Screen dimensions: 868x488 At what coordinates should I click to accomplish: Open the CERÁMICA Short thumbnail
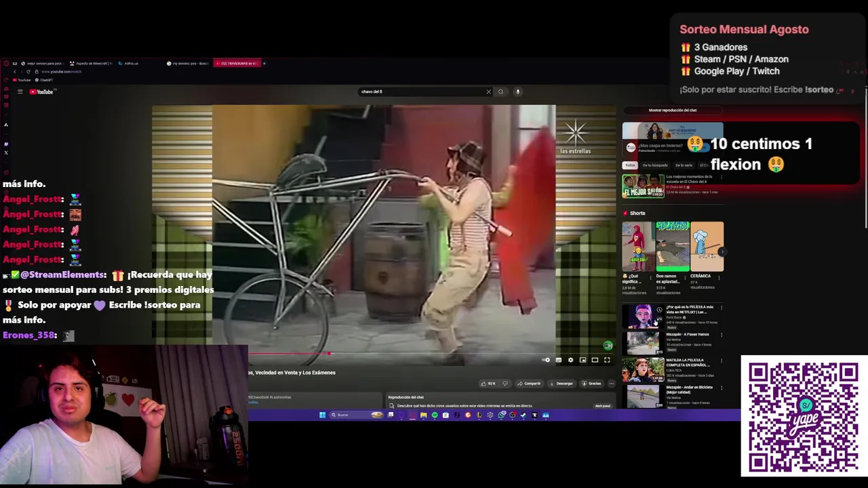point(707,247)
